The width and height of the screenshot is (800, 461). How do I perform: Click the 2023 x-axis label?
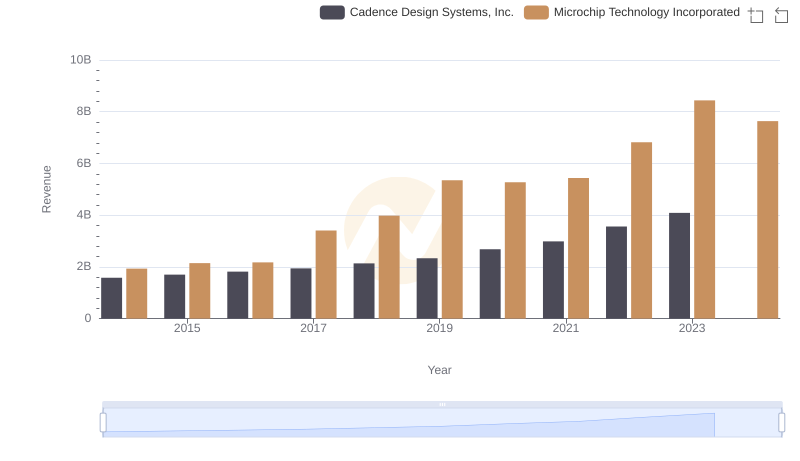tap(692, 328)
